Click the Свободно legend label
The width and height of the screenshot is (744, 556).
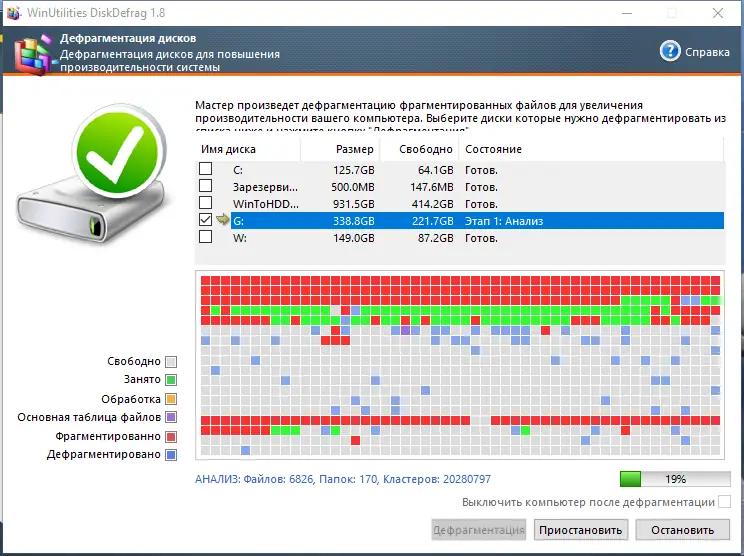(134, 361)
